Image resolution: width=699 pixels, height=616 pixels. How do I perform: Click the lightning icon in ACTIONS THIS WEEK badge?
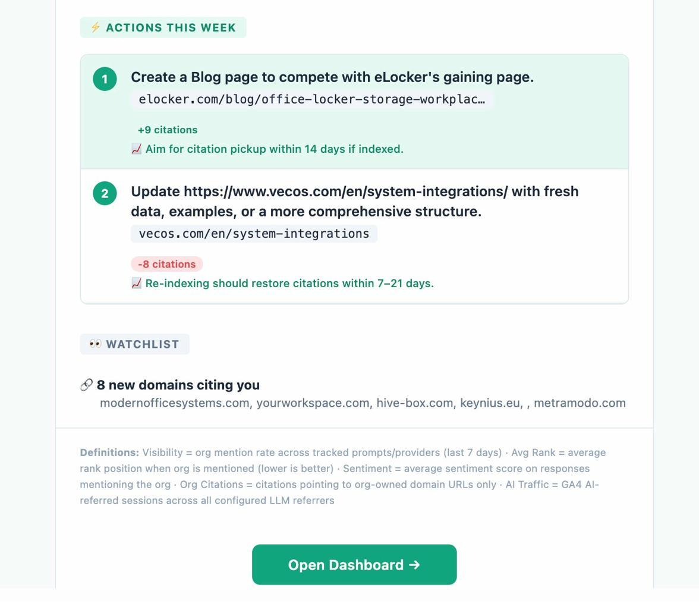(95, 27)
